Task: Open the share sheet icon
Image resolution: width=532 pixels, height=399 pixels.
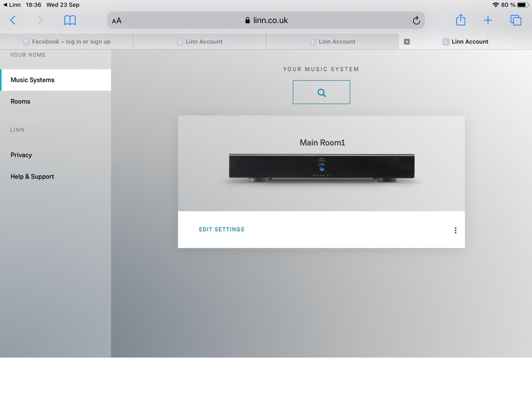Action: pyautogui.click(x=461, y=20)
